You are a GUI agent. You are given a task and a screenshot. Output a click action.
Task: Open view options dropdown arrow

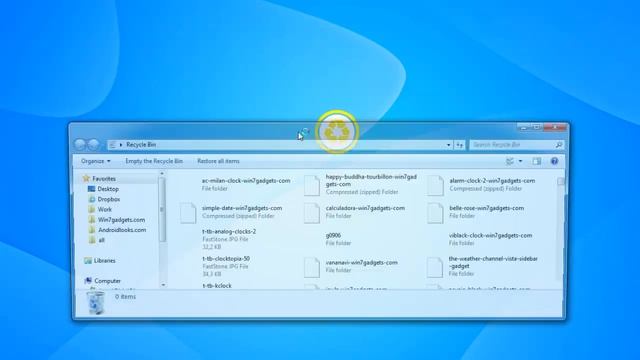pos(520,161)
